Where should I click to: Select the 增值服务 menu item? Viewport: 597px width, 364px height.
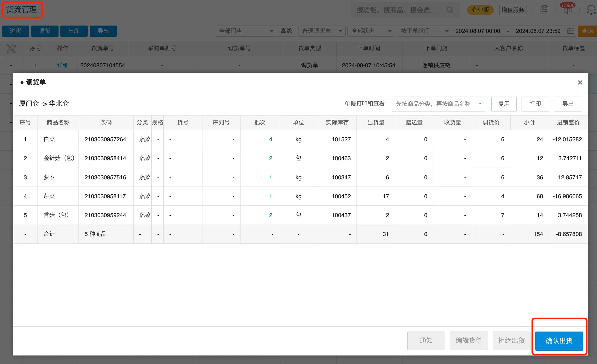[512, 10]
